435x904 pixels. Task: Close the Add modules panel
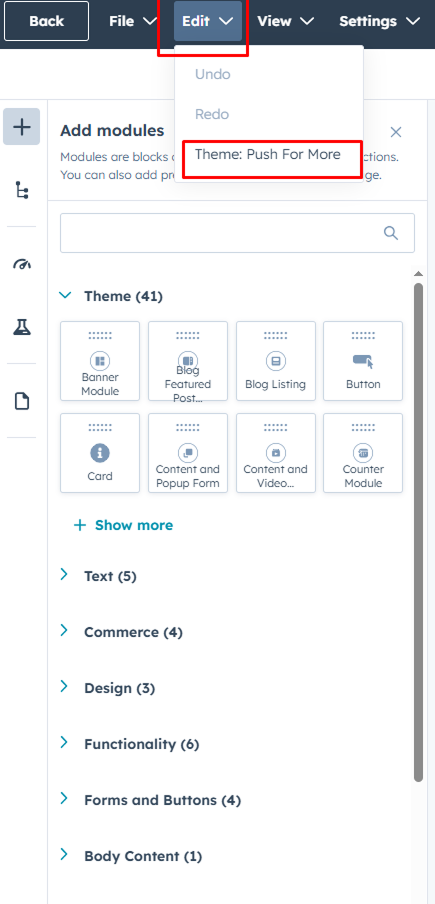pyautogui.click(x=396, y=132)
